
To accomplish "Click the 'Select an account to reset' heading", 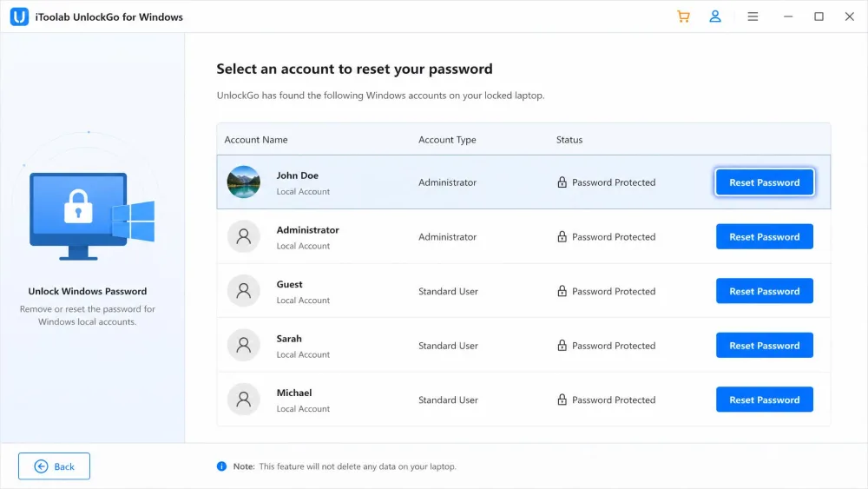I will pyautogui.click(x=354, y=69).
